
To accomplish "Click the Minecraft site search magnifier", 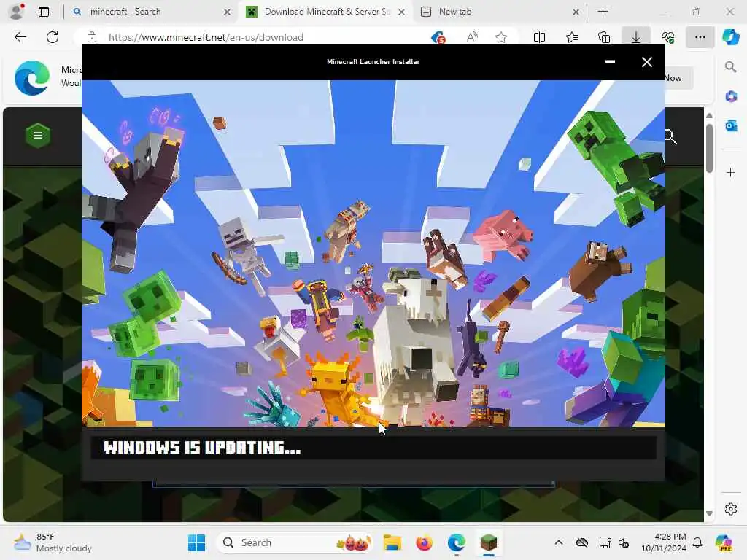I will 671,136.
